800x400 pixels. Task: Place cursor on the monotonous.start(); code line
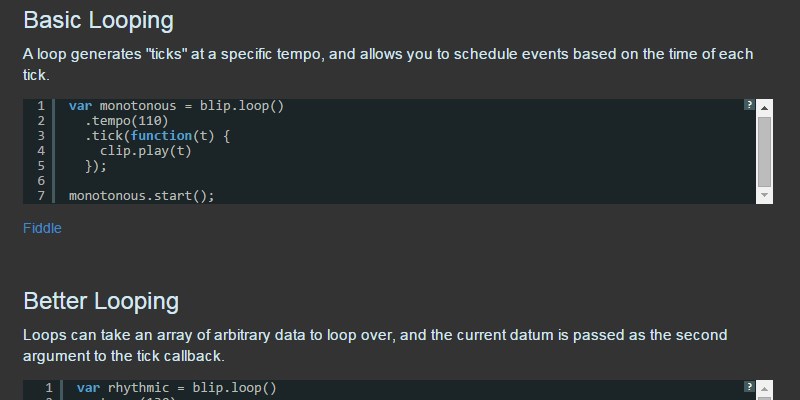pos(141,196)
